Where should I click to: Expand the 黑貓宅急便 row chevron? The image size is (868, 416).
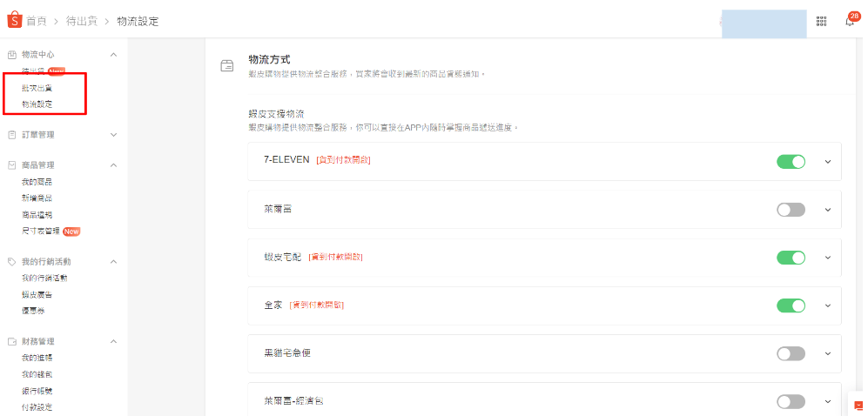click(828, 353)
